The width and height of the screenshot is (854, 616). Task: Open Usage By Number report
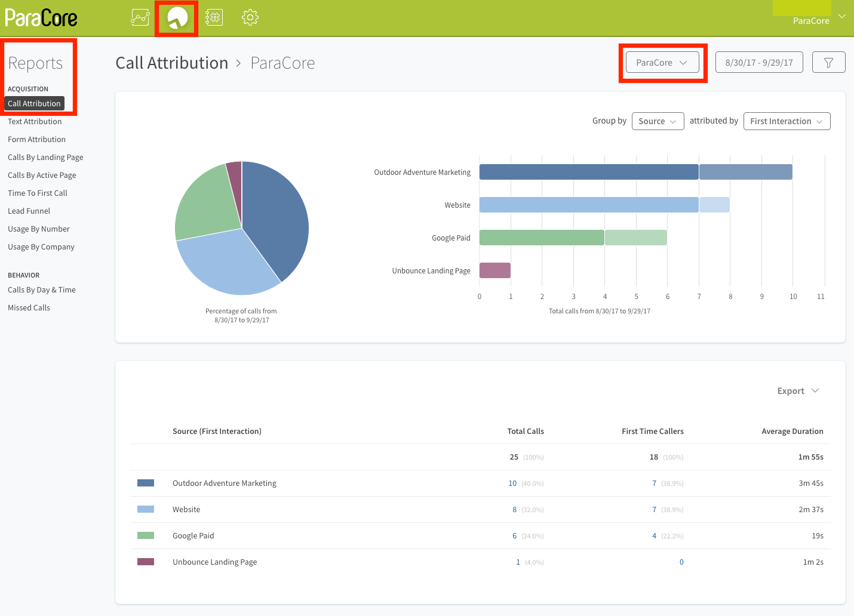pyautogui.click(x=39, y=229)
